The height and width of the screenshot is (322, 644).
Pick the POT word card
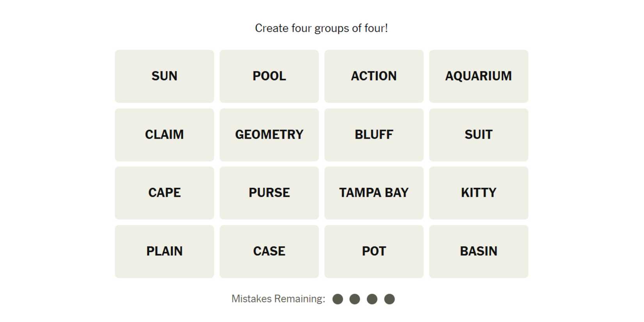(x=374, y=251)
